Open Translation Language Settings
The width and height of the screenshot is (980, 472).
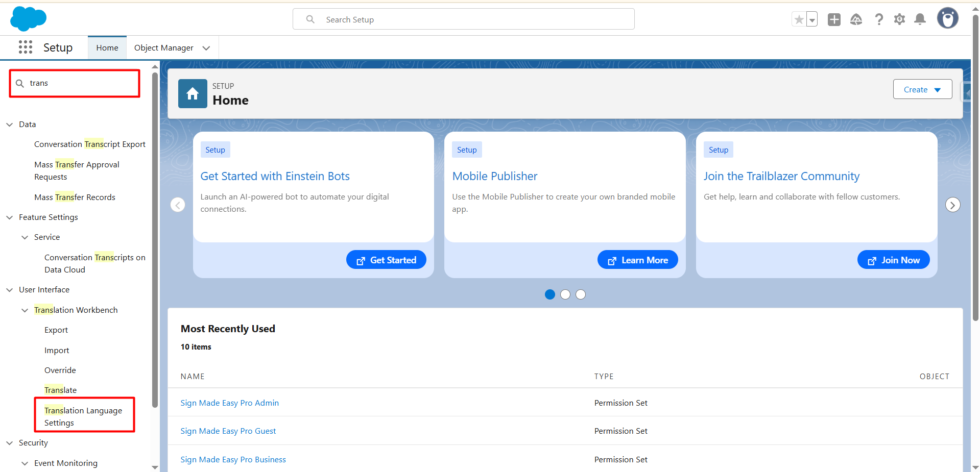coord(83,417)
